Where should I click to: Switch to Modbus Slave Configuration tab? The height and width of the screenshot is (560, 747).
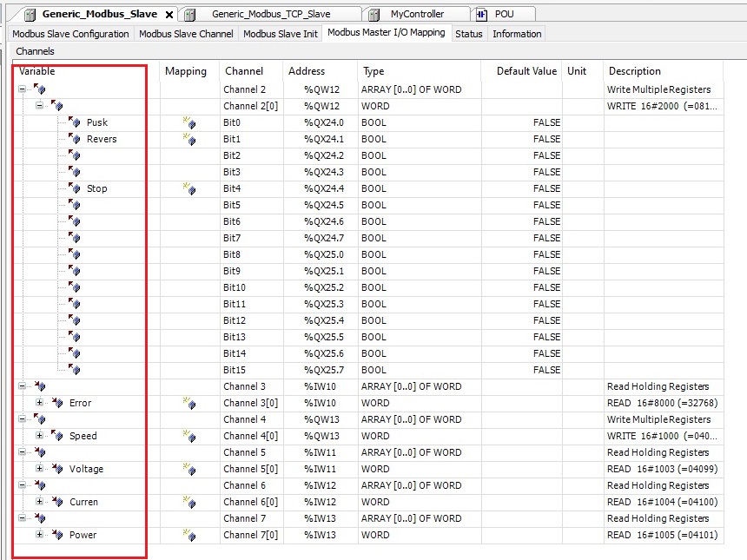click(x=70, y=34)
